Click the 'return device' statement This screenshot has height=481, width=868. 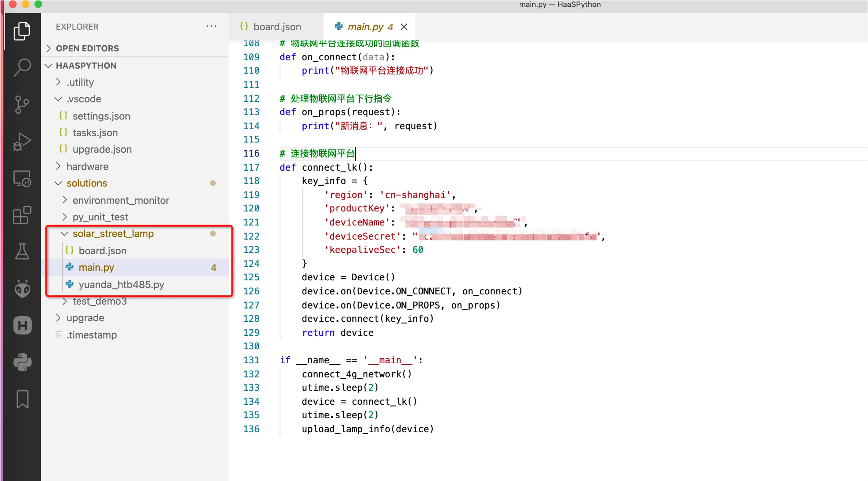point(338,333)
